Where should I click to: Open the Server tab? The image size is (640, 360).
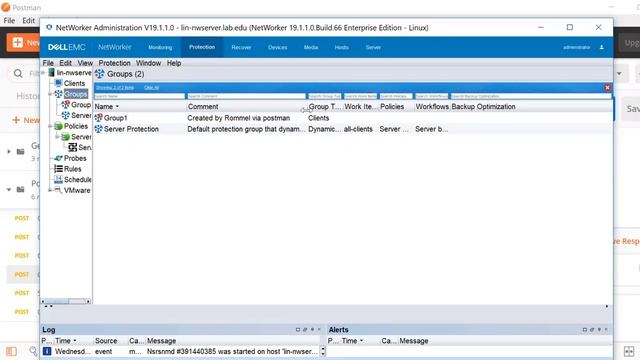(x=373, y=47)
